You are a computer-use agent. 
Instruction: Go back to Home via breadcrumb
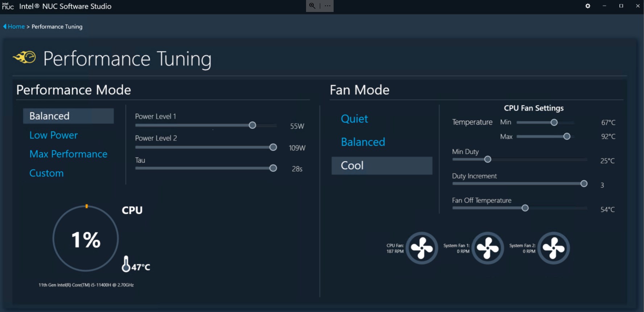[16, 26]
